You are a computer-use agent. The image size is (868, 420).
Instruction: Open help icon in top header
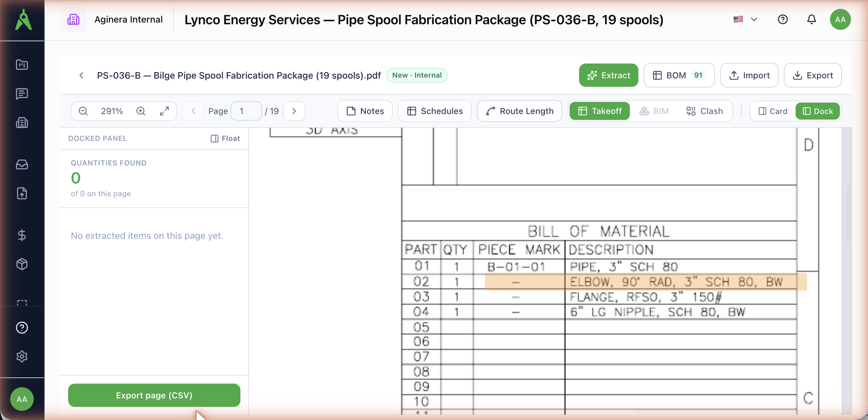(783, 20)
